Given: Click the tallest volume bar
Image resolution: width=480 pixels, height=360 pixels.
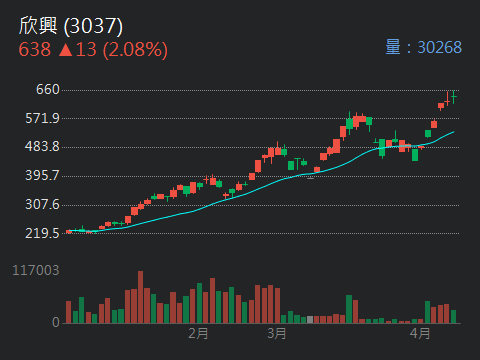Looking at the screenshot, I should pyautogui.click(x=141, y=297).
